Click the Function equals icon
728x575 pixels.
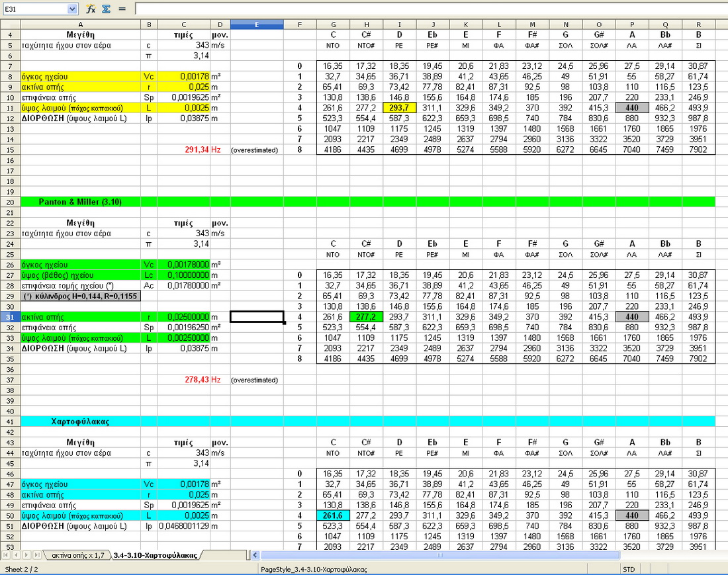click(x=122, y=9)
